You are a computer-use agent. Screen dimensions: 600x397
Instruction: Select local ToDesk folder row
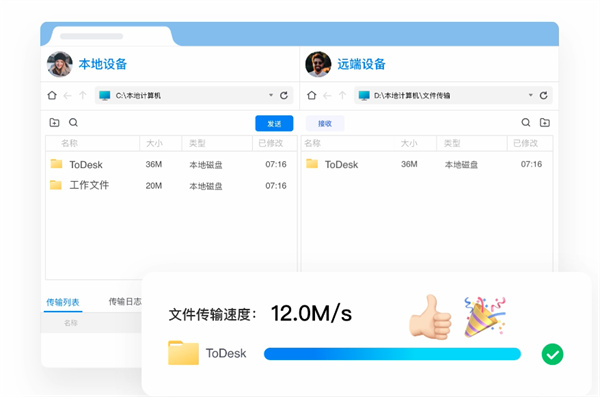tap(171, 164)
